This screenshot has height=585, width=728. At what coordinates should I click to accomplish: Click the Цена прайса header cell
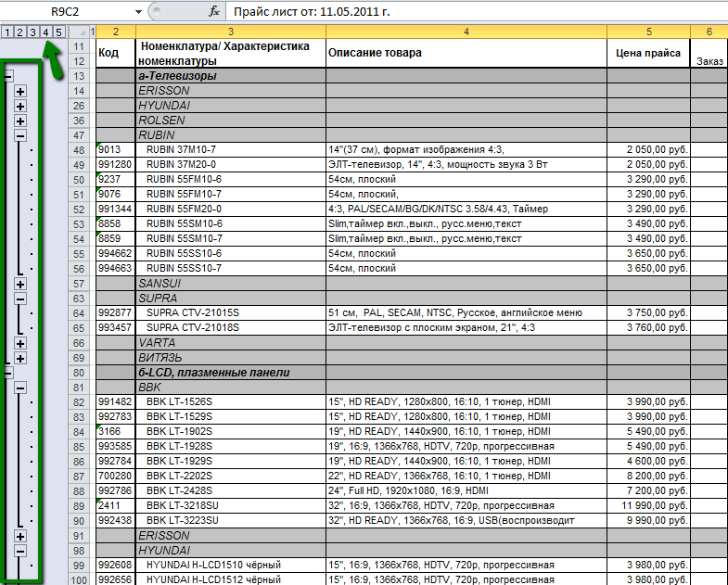coord(648,53)
